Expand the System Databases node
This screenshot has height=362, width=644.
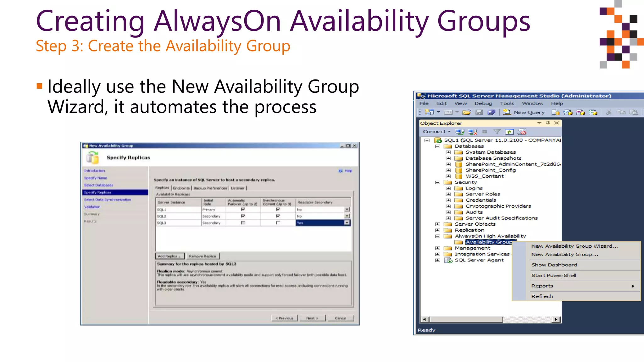[448, 152]
